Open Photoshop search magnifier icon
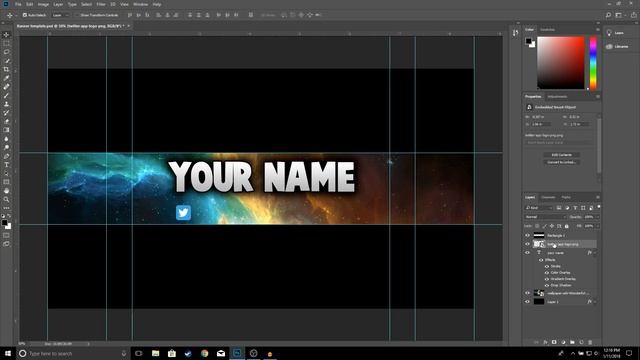 click(608, 15)
